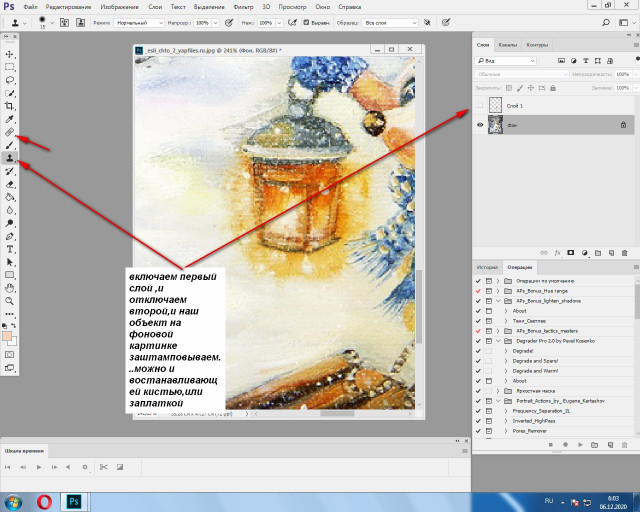Click the delete layer trash icon
Image resolution: width=640 pixels, height=512 pixels.
point(625,252)
